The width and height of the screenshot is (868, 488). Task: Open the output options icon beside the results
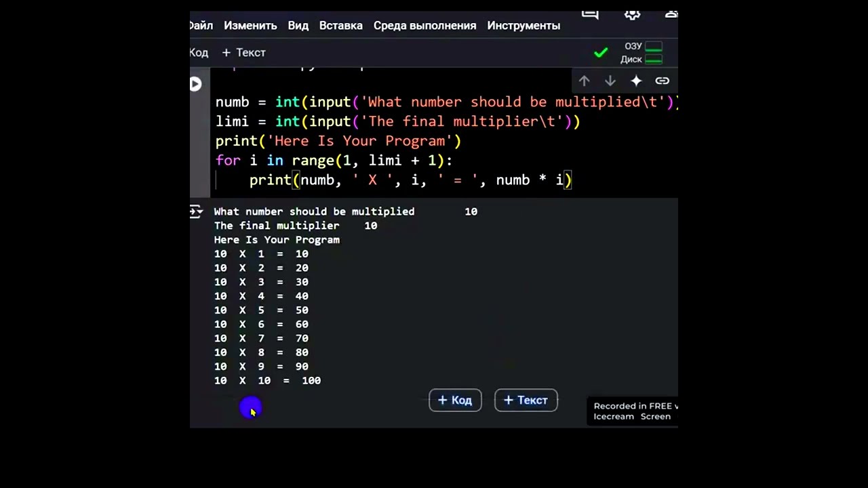tap(196, 211)
